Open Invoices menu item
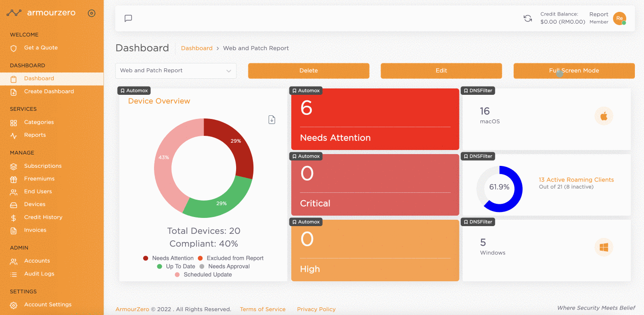The width and height of the screenshot is (644, 315). (35, 230)
